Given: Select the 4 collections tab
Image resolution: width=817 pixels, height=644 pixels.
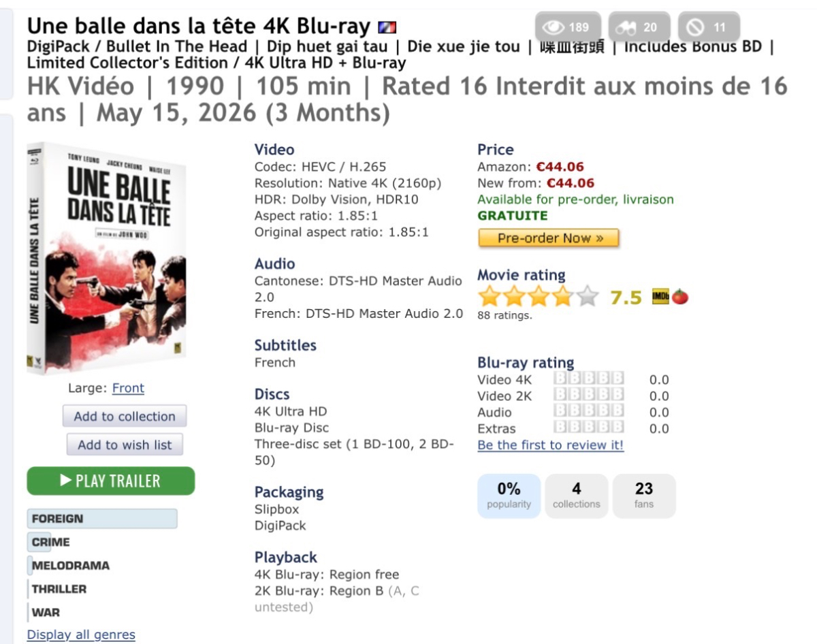Looking at the screenshot, I should pyautogui.click(x=576, y=496).
